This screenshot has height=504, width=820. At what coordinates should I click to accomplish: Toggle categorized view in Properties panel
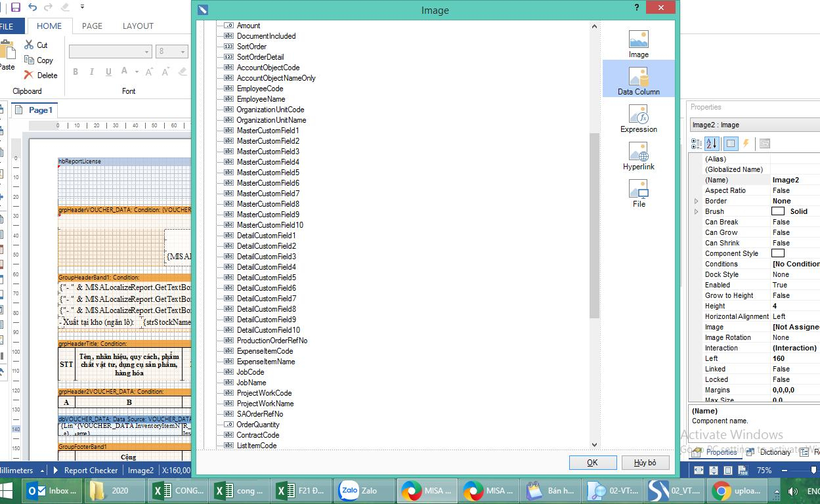click(697, 143)
